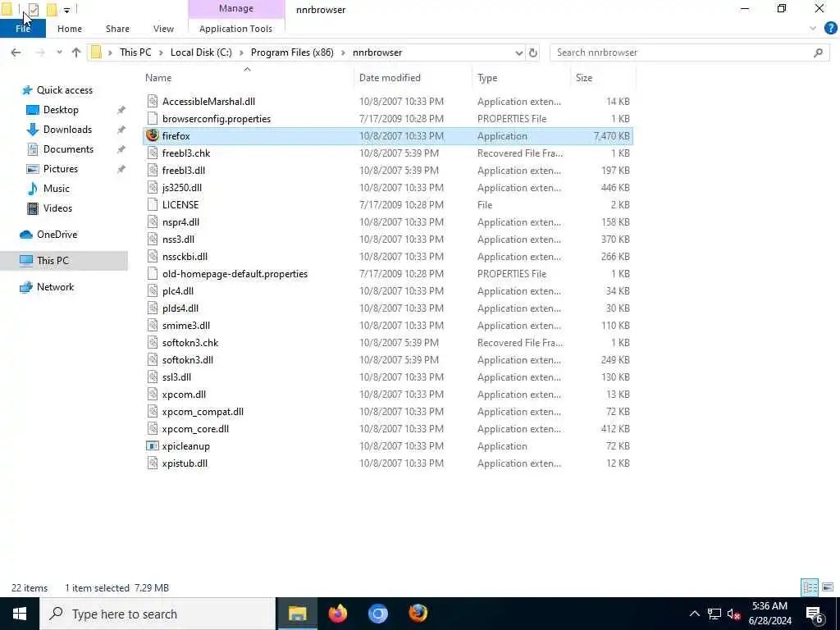The width and height of the screenshot is (840, 630).
Task: Select old-homepage-default.properties file
Action: (388, 274)
